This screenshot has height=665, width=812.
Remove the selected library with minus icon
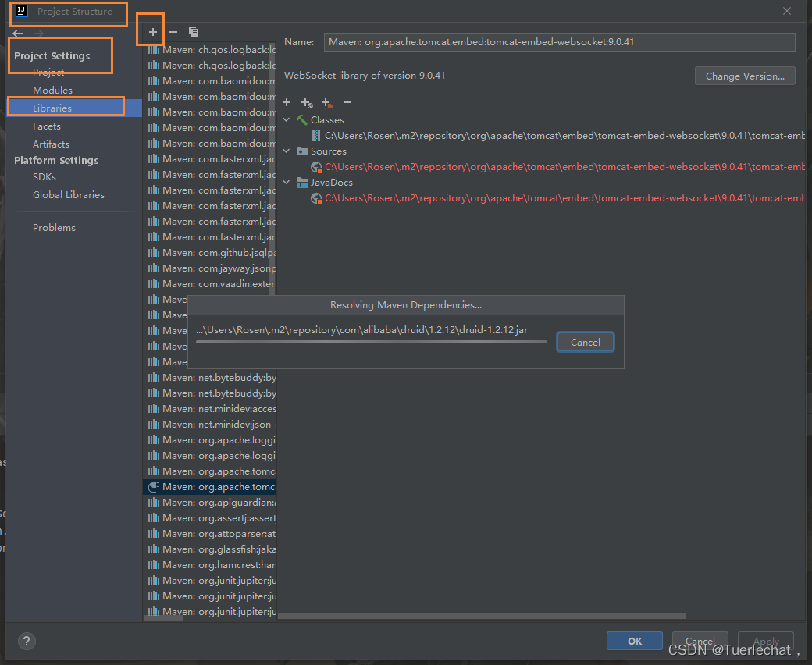(x=173, y=32)
